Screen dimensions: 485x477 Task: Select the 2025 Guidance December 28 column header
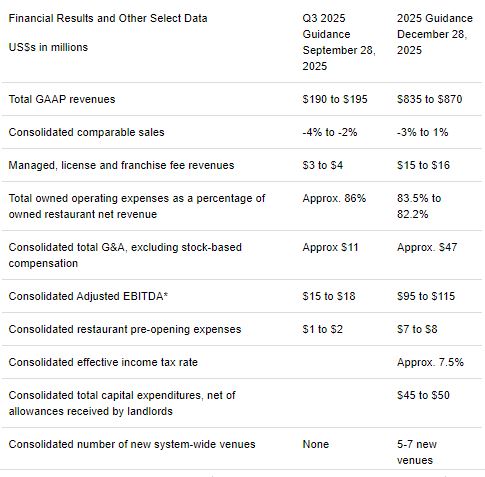[x=435, y=34]
